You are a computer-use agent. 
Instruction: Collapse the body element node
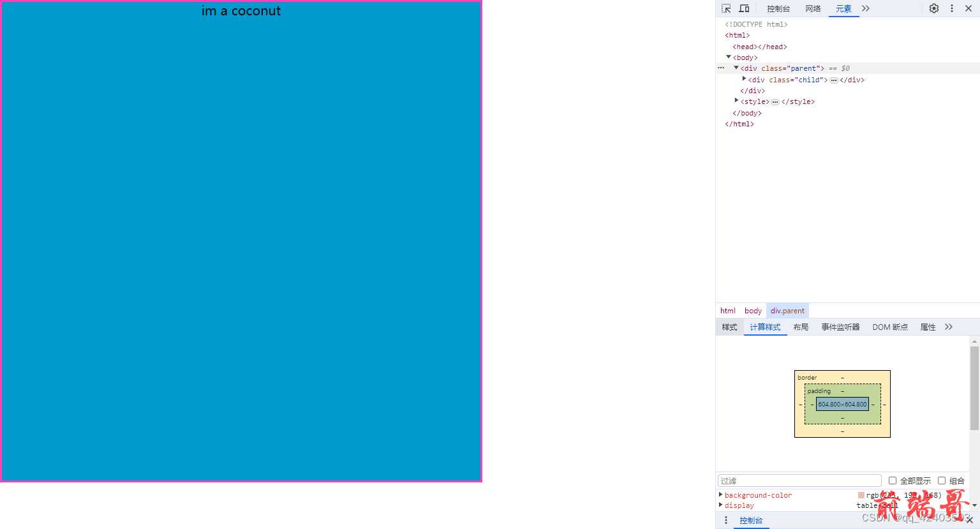pyautogui.click(x=729, y=57)
